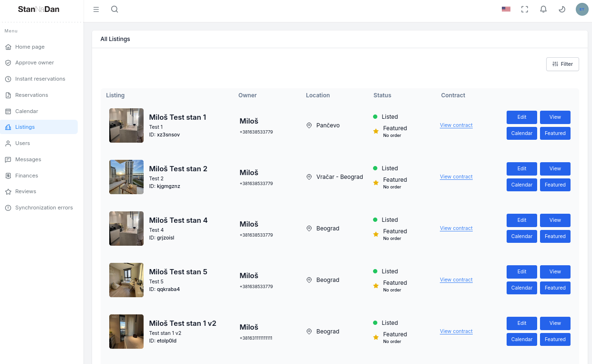Viewport: 592px width, 364px height.
Task: Open search with the magnifier icon
Action: point(114,9)
